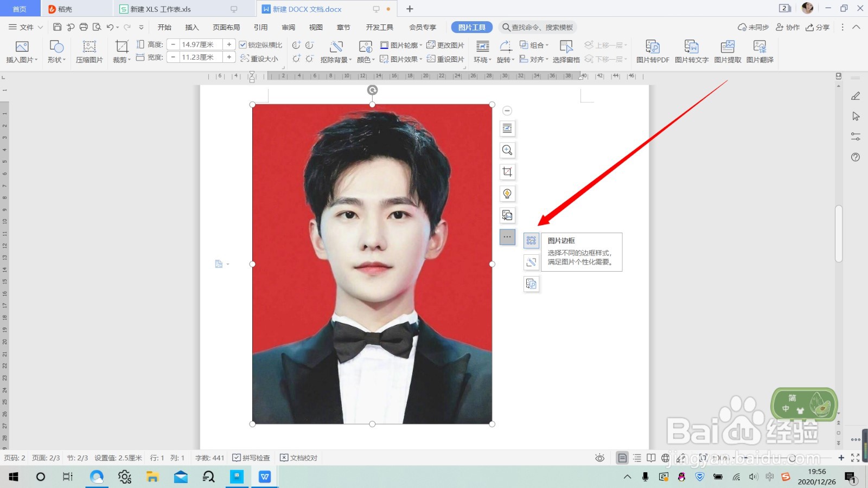Click 图片提取 picture extract icon
The width and height of the screenshot is (868, 488).
pyautogui.click(x=727, y=47)
